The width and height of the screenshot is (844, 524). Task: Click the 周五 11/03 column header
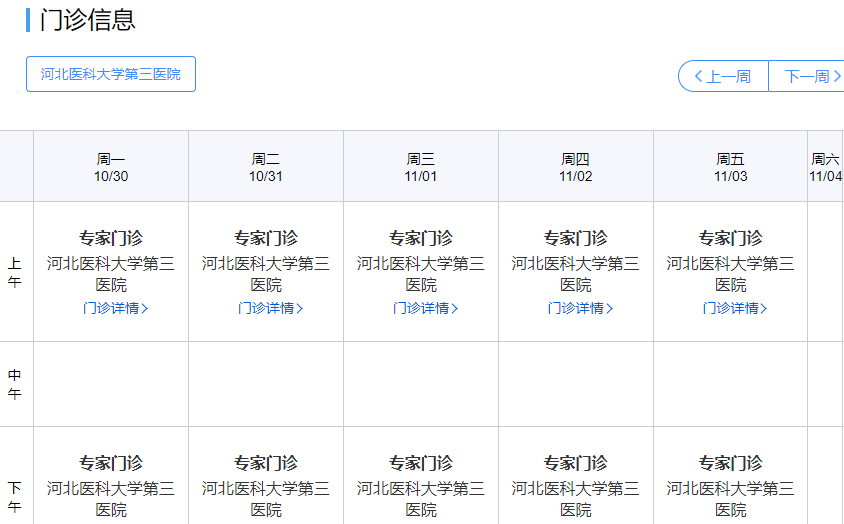(x=731, y=167)
